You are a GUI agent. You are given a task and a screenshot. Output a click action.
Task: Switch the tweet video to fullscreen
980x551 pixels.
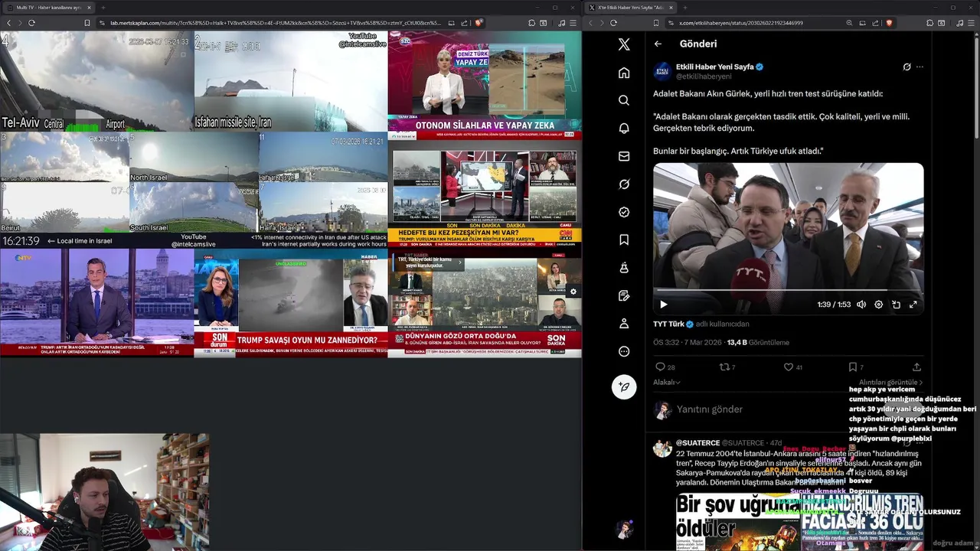click(913, 305)
